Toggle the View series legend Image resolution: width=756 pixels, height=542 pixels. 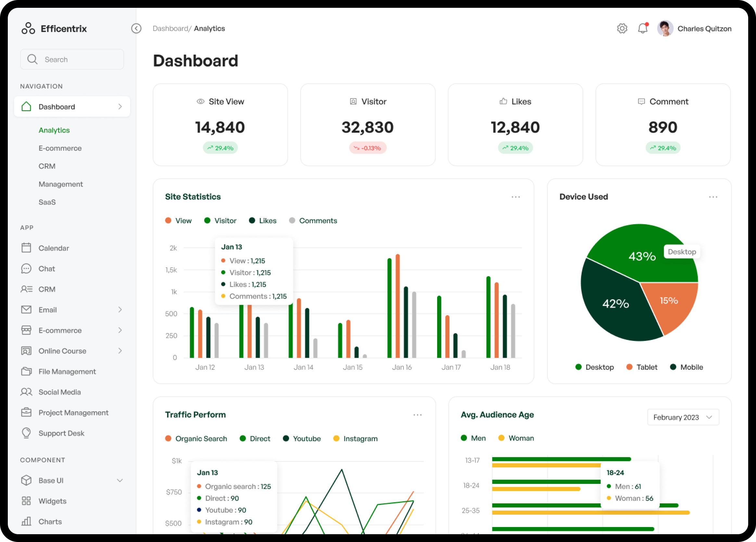(x=178, y=221)
